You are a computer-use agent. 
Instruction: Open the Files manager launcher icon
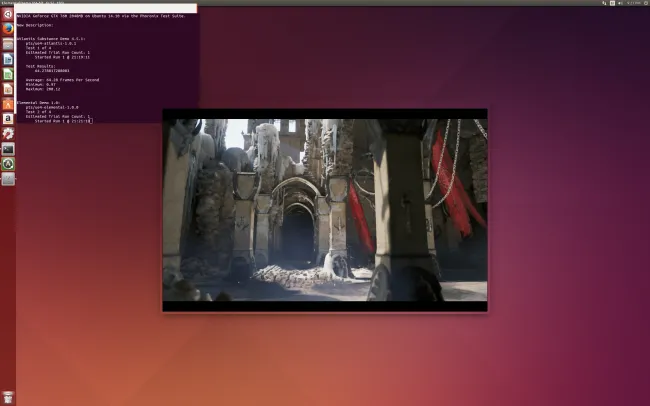pyautogui.click(x=8, y=44)
